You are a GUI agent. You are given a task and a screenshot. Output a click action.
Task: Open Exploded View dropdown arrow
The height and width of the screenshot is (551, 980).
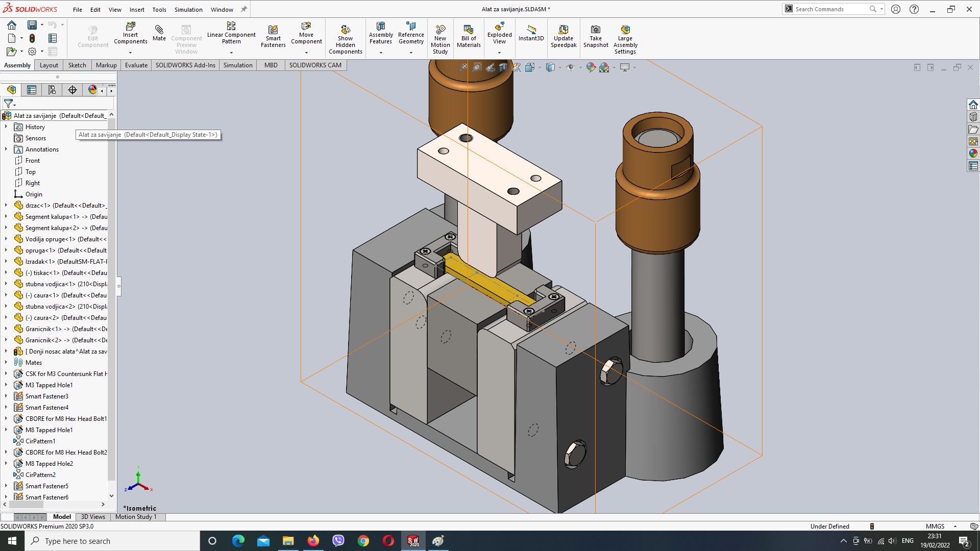coord(499,53)
